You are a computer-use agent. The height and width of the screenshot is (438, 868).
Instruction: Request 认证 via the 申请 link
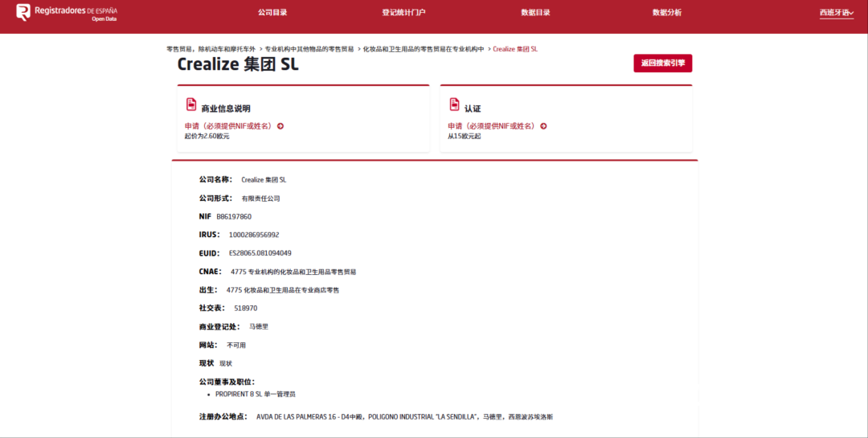coord(491,126)
